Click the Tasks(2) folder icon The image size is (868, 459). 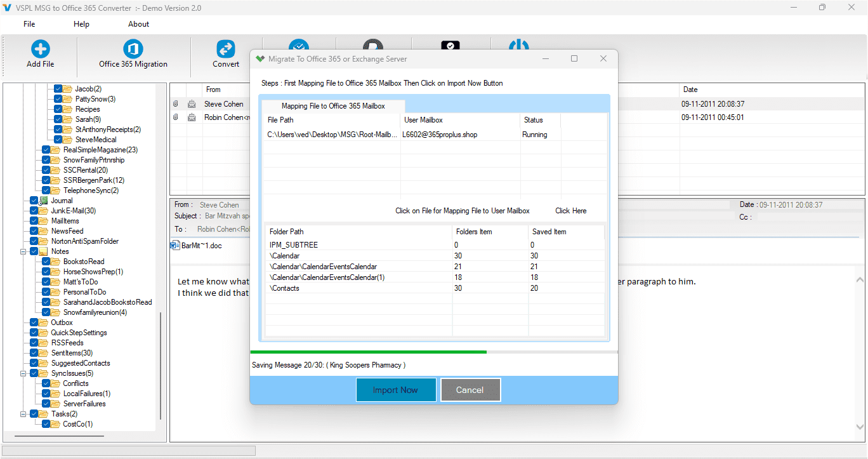pos(44,414)
